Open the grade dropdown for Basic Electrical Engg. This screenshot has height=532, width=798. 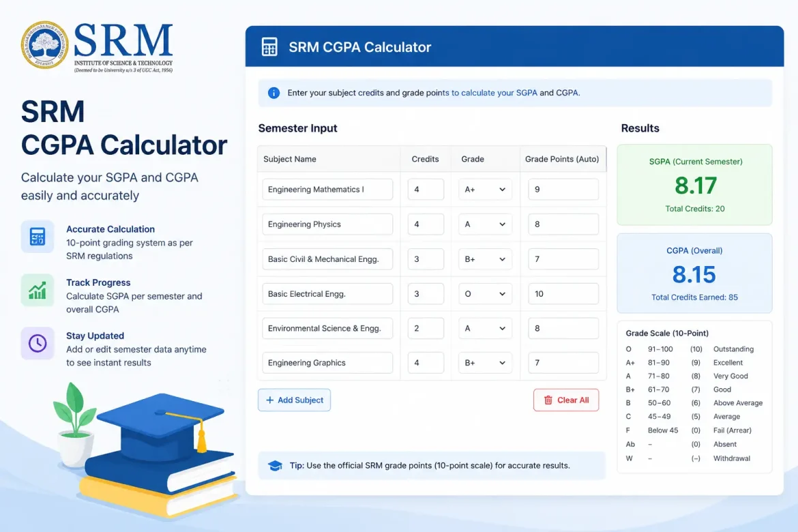click(484, 294)
